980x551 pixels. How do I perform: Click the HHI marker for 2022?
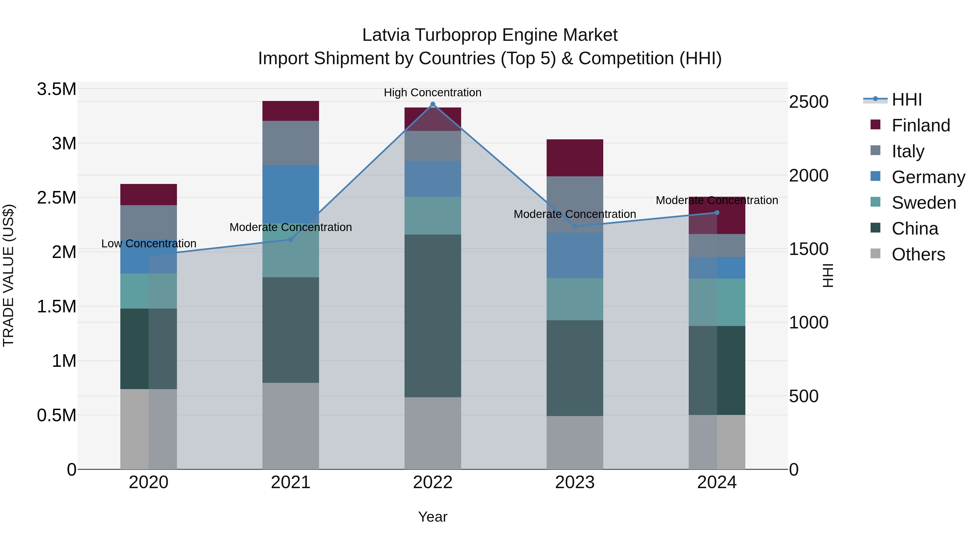click(433, 104)
